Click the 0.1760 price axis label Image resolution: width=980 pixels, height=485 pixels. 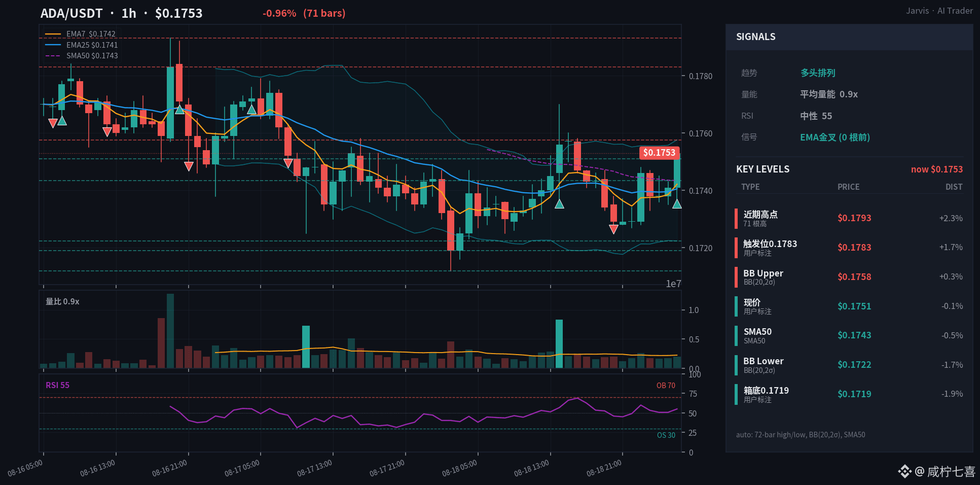701,133
